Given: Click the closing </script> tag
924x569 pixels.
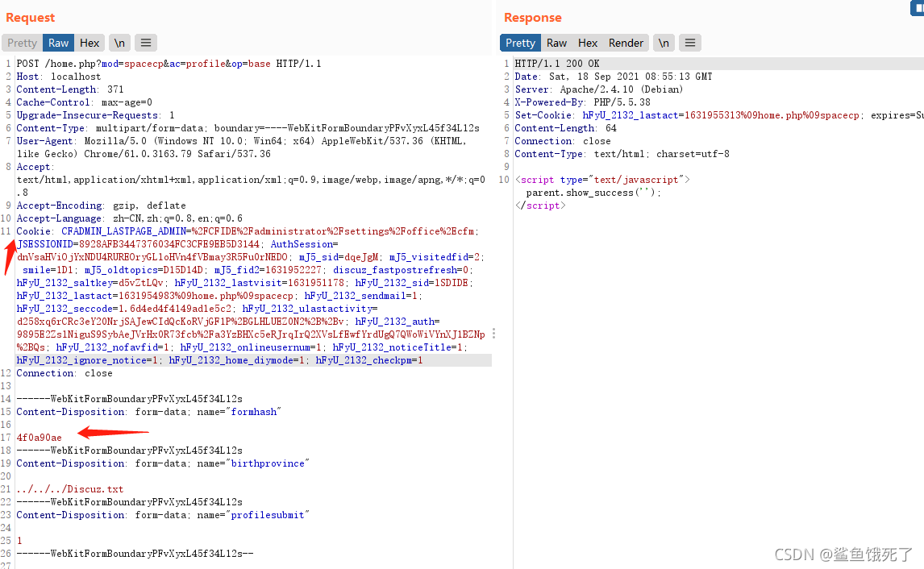Looking at the screenshot, I should (x=539, y=206).
